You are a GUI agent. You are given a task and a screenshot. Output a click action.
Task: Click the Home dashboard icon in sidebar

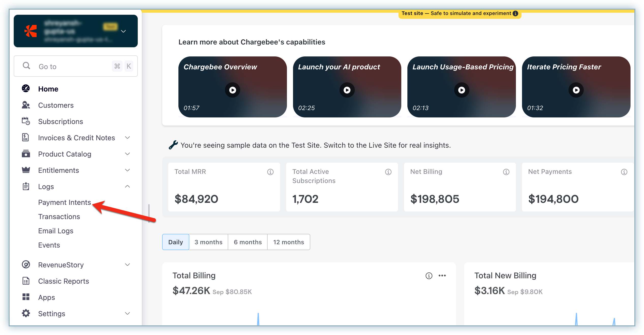26,88
